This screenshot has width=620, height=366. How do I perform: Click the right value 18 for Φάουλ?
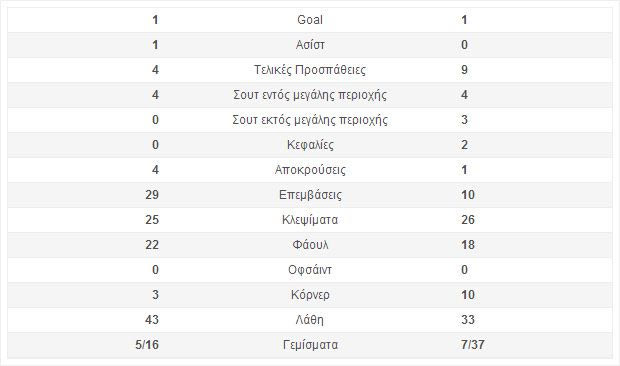coord(468,245)
